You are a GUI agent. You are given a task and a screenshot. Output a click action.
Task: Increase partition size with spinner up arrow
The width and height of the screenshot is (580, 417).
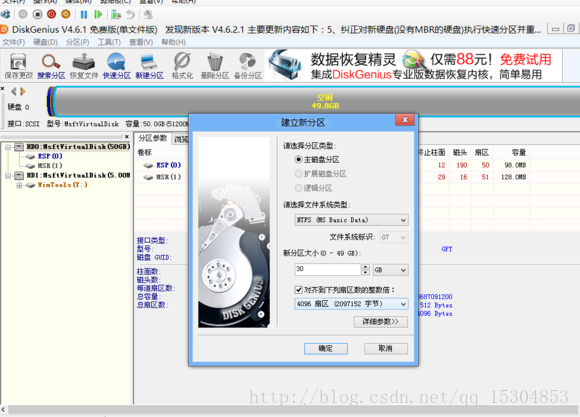pos(365,266)
